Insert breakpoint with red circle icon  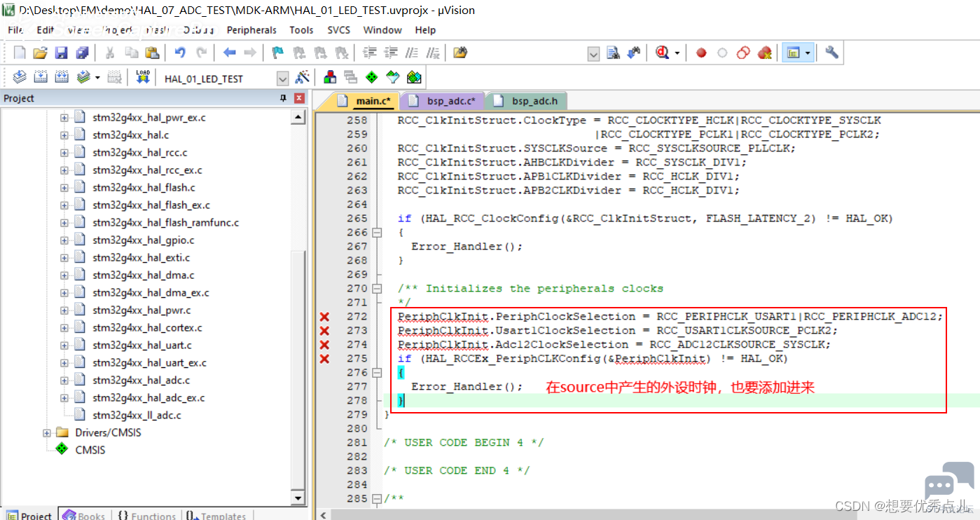point(701,53)
